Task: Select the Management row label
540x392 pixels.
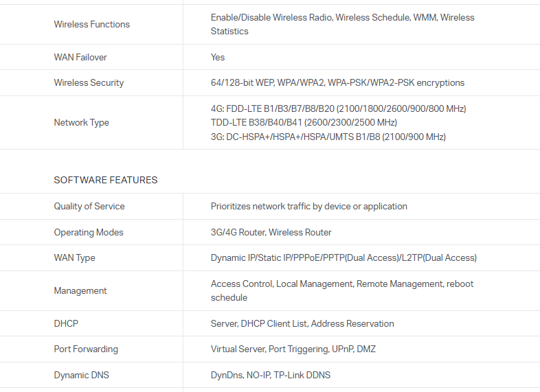Action: [x=80, y=290]
